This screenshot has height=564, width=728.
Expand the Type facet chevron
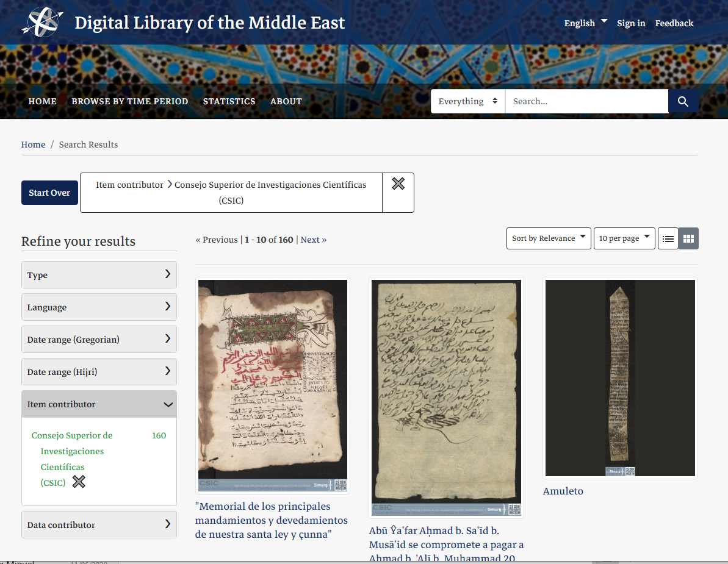tap(169, 274)
